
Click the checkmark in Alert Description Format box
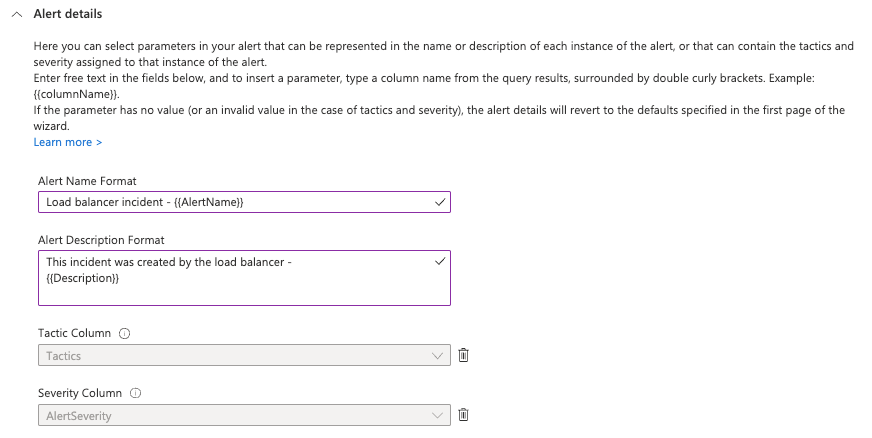pos(440,261)
